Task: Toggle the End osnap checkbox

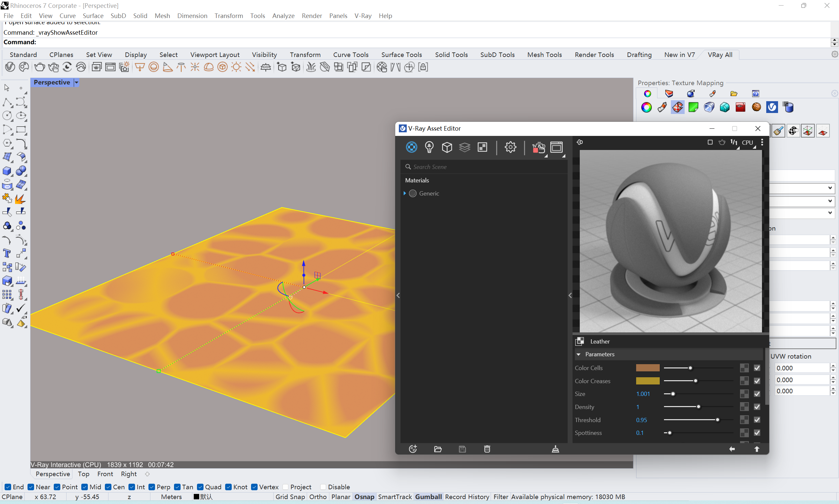Action: pos(8,487)
